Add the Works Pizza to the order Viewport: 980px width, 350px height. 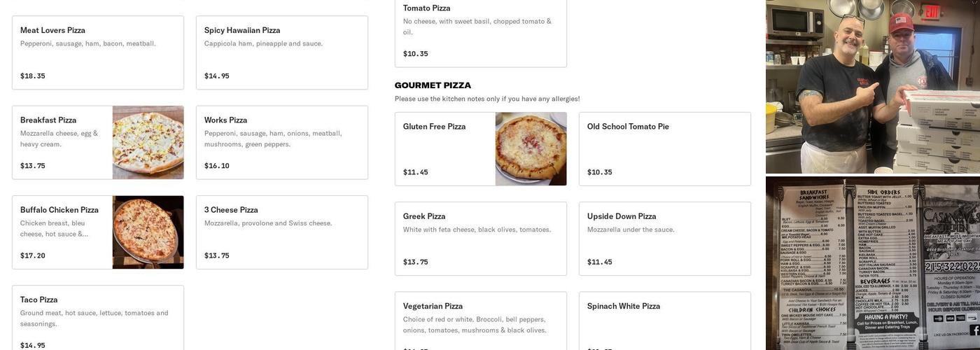281,143
